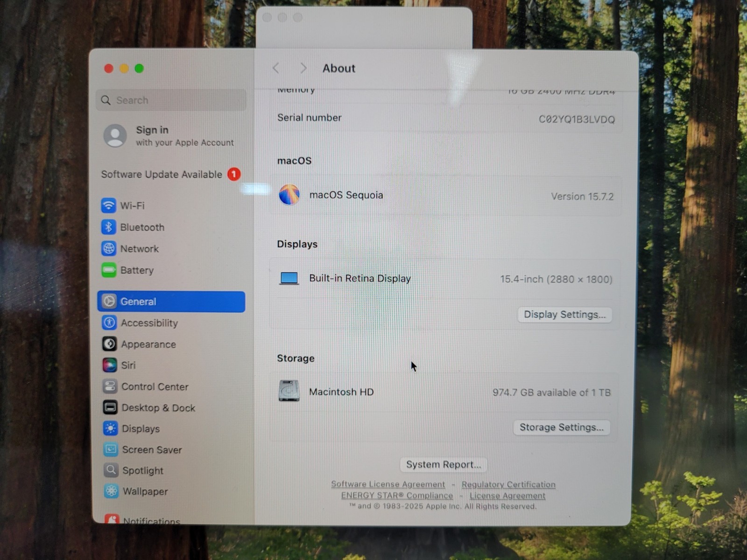Click Built-in Retina Display label
This screenshot has height=560, width=747.
pos(360,279)
